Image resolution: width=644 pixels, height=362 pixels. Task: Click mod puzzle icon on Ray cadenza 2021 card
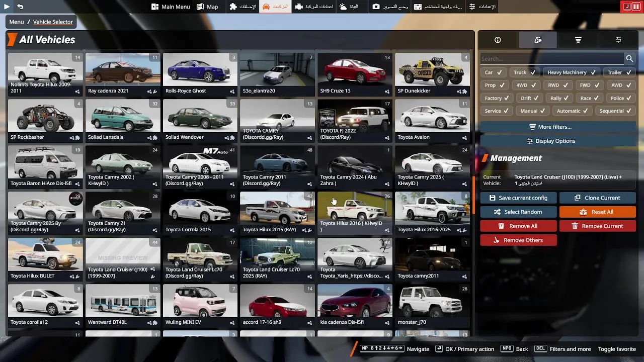click(155, 92)
